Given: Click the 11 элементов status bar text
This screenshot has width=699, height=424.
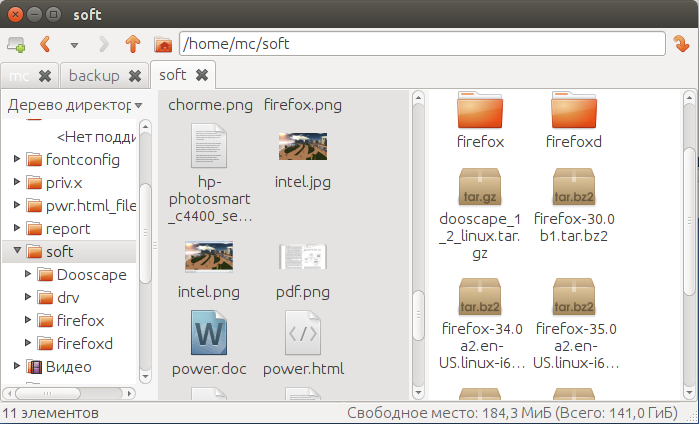Looking at the screenshot, I should (x=50, y=413).
